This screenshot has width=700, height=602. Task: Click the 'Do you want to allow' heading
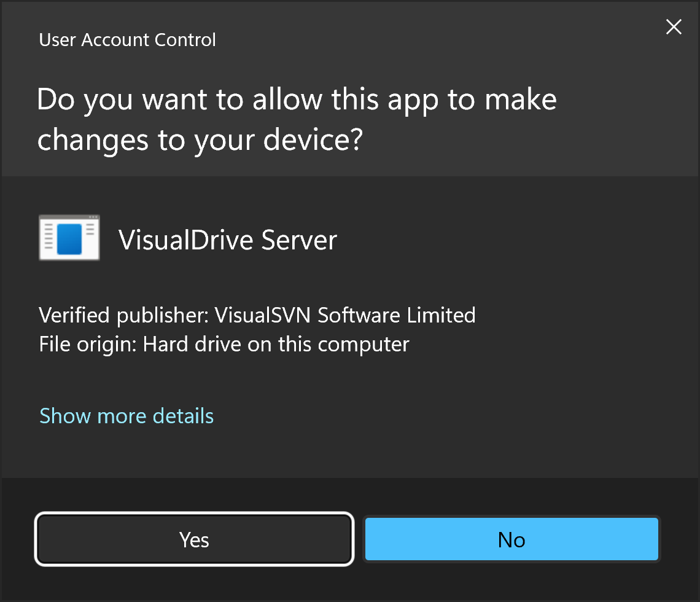[x=297, y=100]
